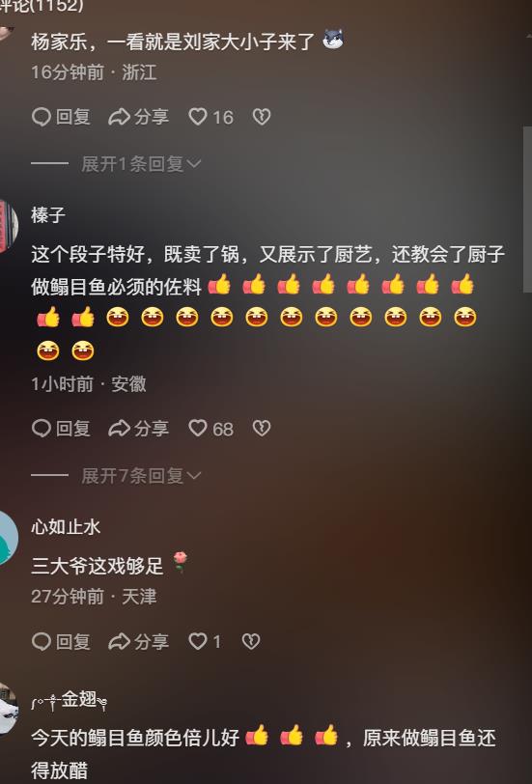Expand 展开1条回复 replies

coord(141,163)
